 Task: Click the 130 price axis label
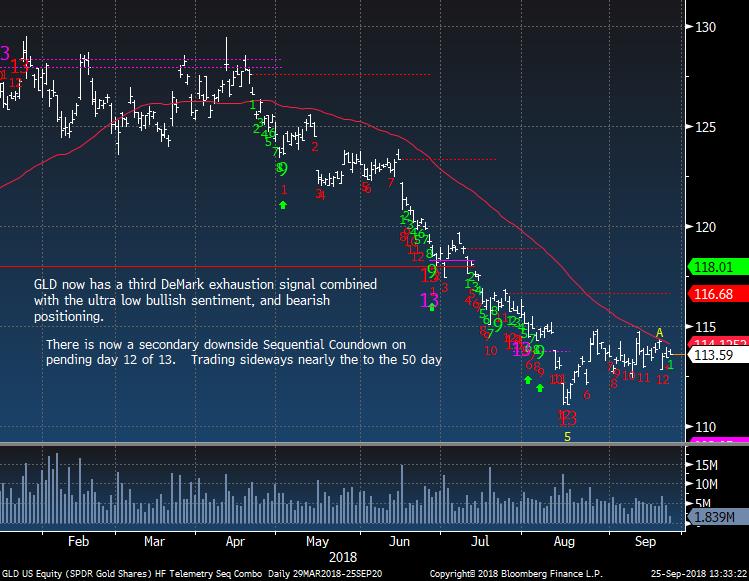[x=708, y=27]
